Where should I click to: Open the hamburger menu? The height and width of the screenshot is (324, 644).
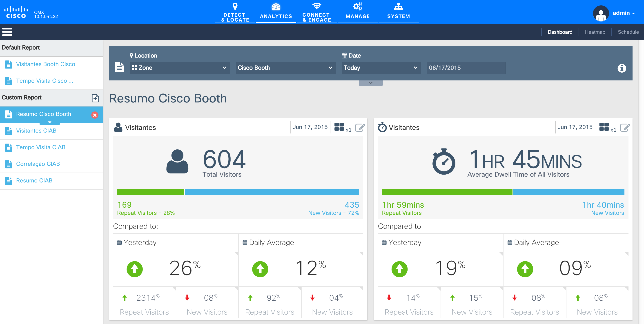[x=7, y=32]
